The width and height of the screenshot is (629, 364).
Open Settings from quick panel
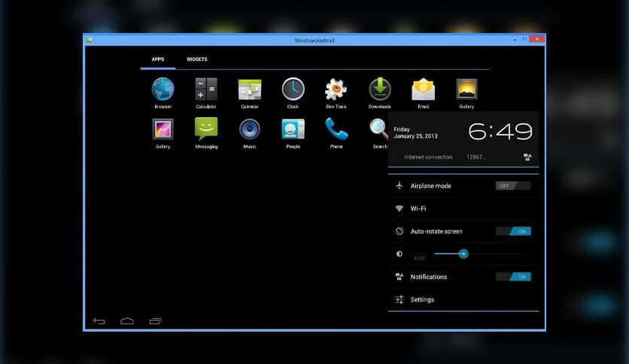point(422,300)
